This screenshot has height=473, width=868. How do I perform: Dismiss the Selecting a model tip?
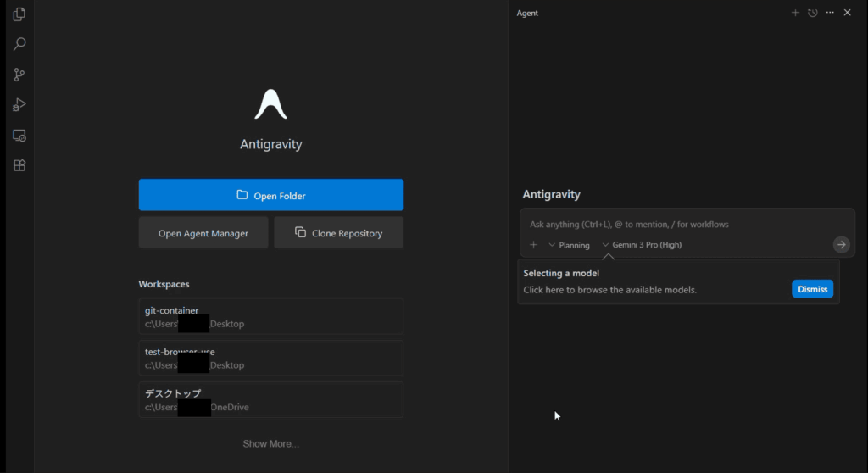point(812,289)
